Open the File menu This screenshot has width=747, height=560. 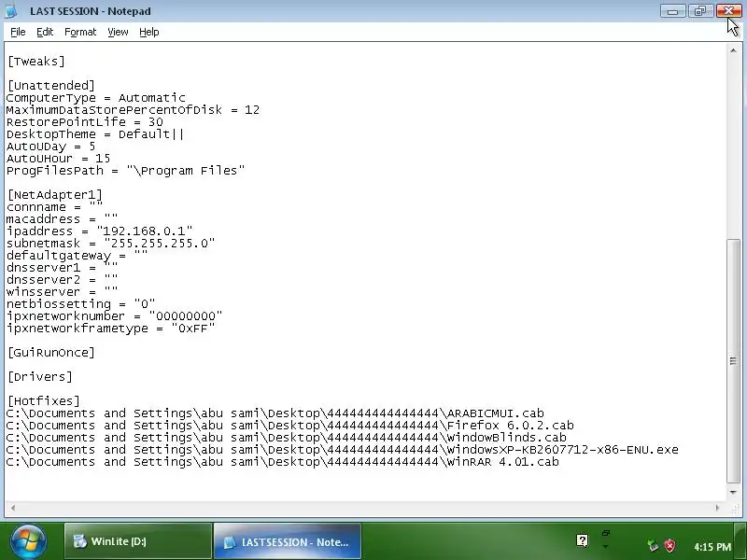click(18, 32)
